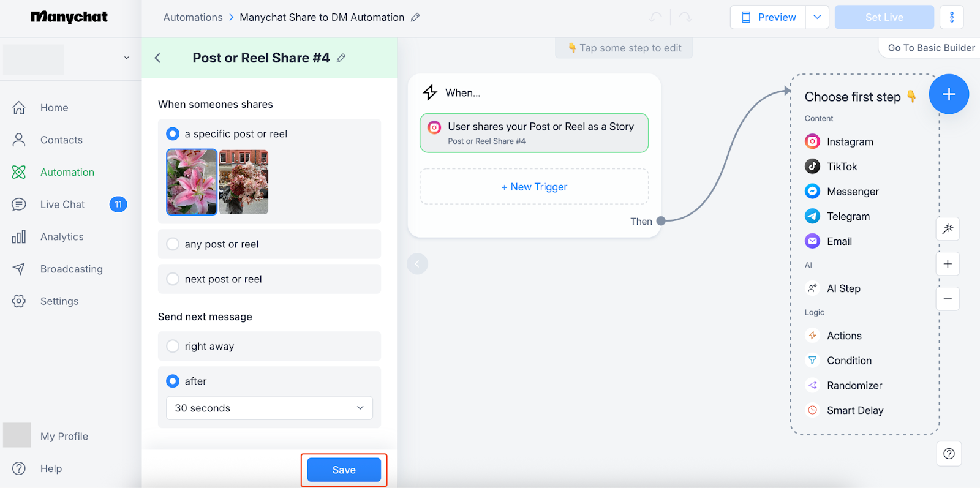This screenshot has width=980, height=488.
Task: Expand the Preview button dropdown arrow
Action: point(817,17)
